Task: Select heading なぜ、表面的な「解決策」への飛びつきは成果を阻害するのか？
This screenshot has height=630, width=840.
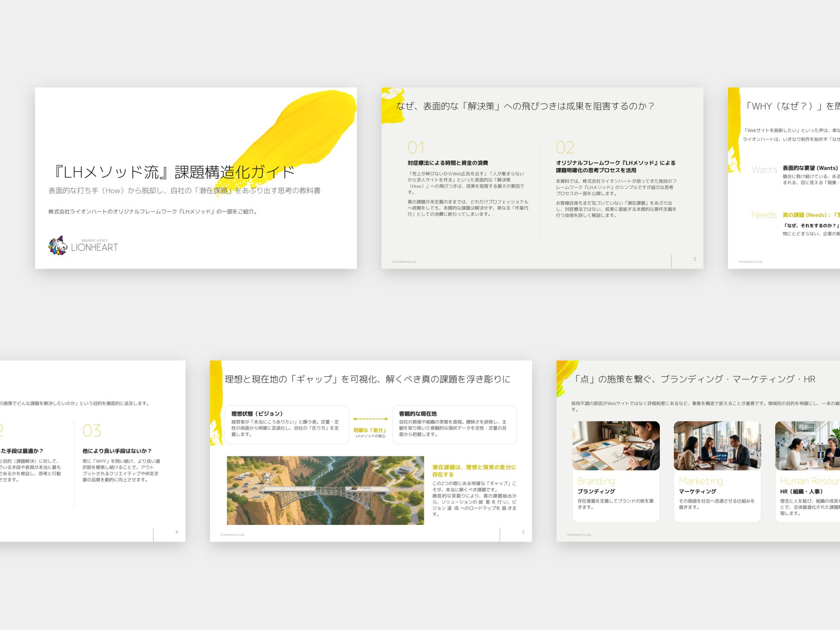Action: coord(525,106)
